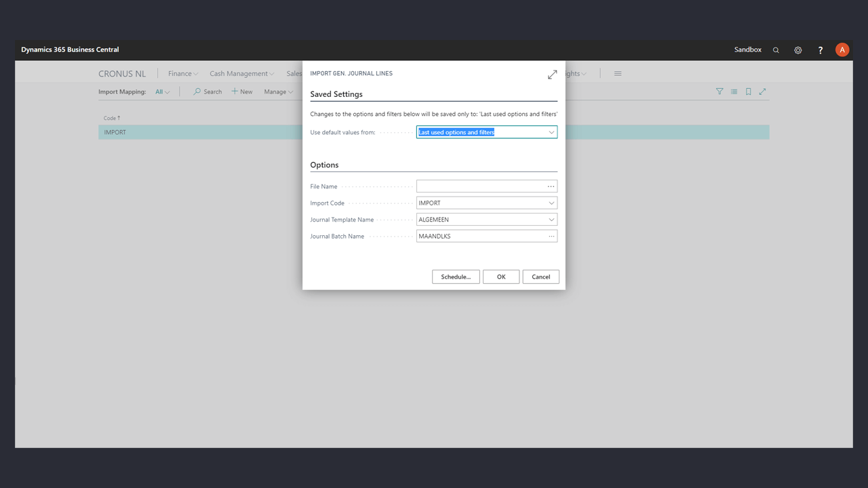Screen dimensions: 868x488
Task: Switch list view layout icon
Action: (734, 91)
